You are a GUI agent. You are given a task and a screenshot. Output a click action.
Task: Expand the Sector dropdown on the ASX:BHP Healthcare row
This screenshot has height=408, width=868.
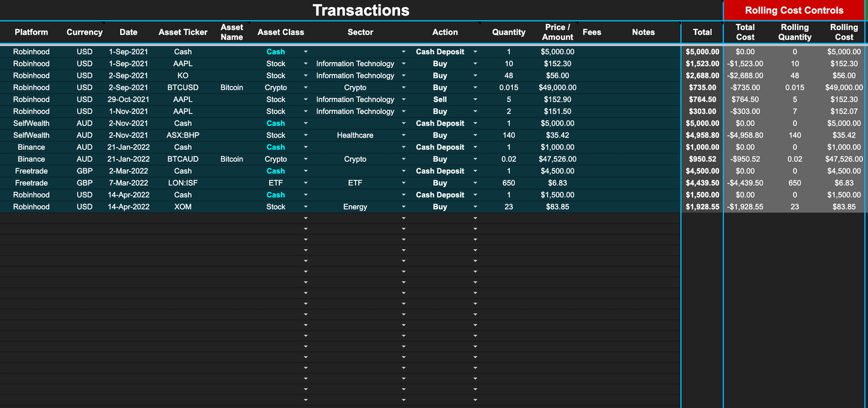tap(404, 135)
